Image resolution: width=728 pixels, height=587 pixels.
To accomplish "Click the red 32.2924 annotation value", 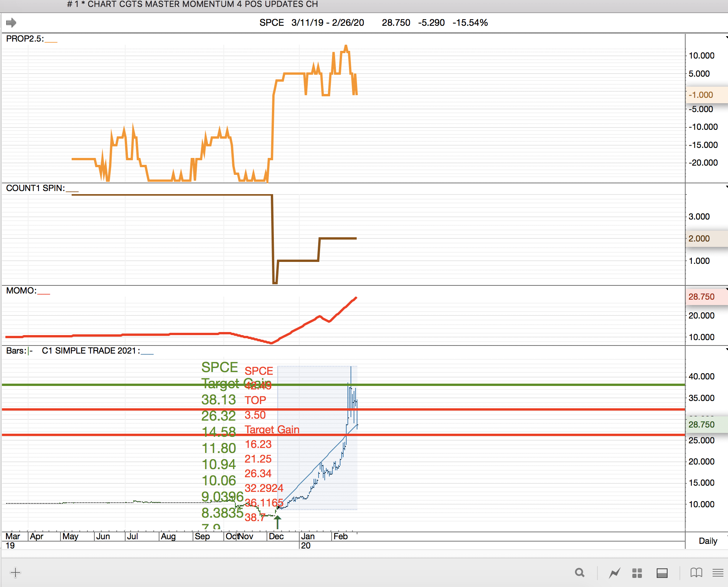I will [x=264, y=488].
